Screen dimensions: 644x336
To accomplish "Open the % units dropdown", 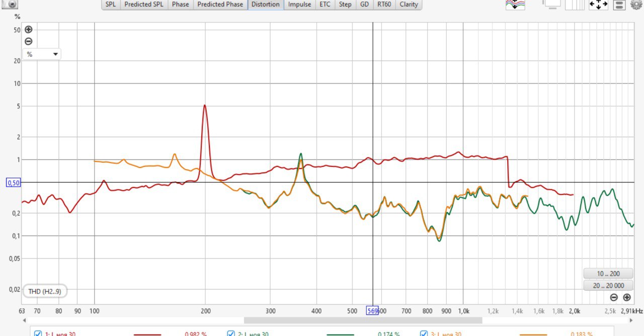I will tap(42, 54).
